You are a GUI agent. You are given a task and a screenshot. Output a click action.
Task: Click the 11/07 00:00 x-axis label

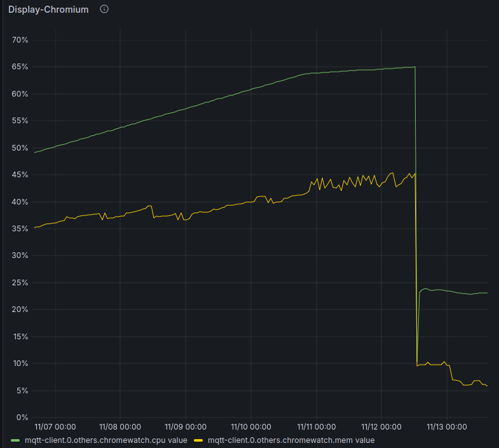click(55, 428)
